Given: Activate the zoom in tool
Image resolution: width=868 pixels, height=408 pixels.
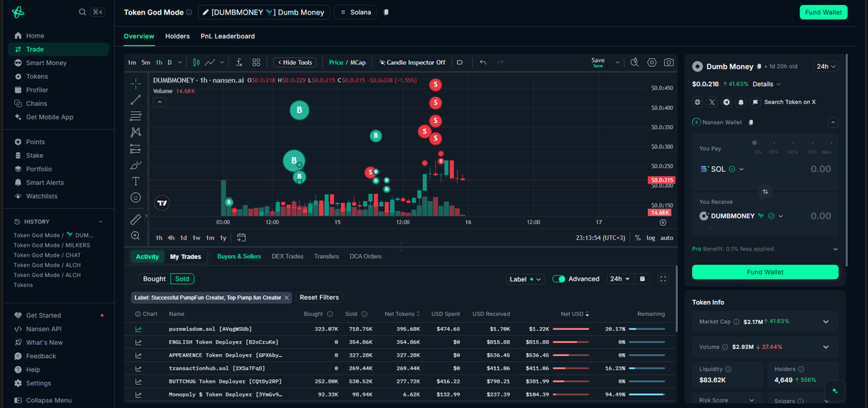Looking at the screenshot, I should coord(135,236).
